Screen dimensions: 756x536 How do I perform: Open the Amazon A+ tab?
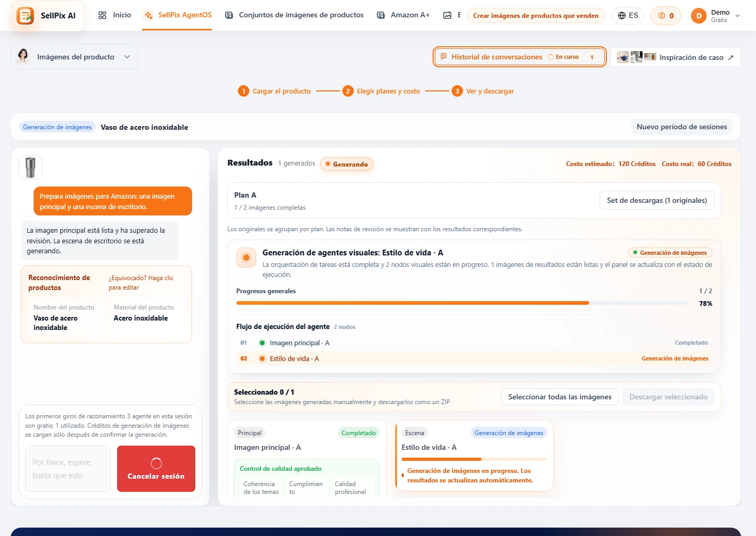(x=403, y=15)
